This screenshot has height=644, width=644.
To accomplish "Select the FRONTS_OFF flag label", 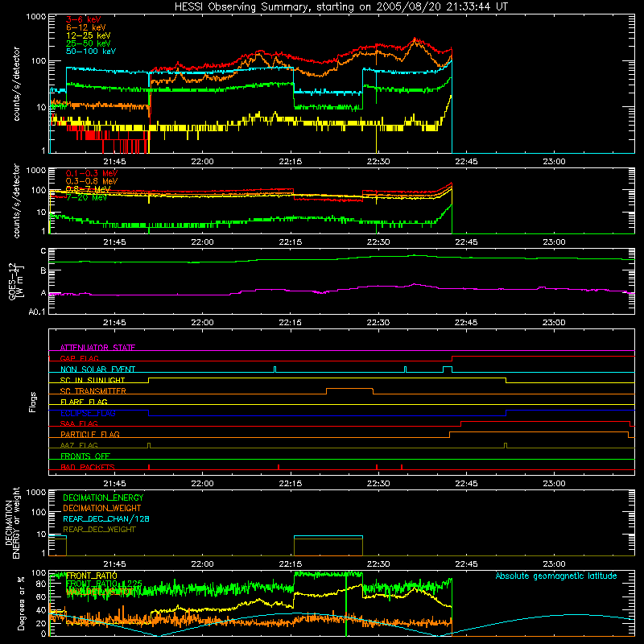I will click(x=85, y=456).
